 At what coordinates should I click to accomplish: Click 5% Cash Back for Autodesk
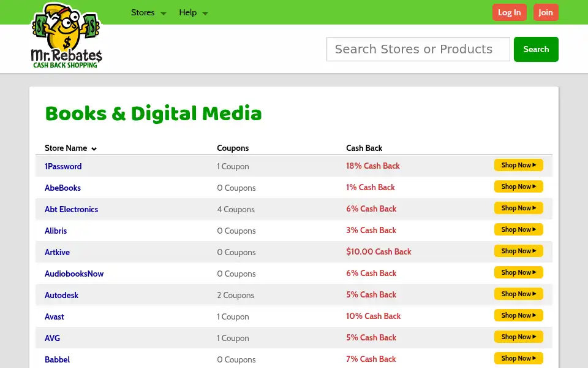click(371, 294)
